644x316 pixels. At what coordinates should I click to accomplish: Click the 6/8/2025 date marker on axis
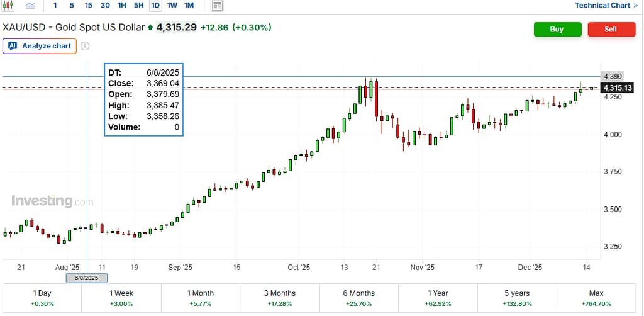[x=86, y=278]
